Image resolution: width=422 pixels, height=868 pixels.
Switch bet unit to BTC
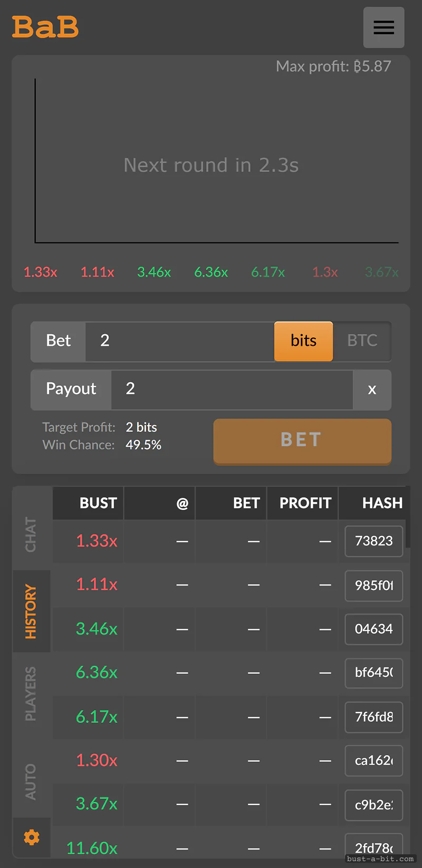click(362, 341)
